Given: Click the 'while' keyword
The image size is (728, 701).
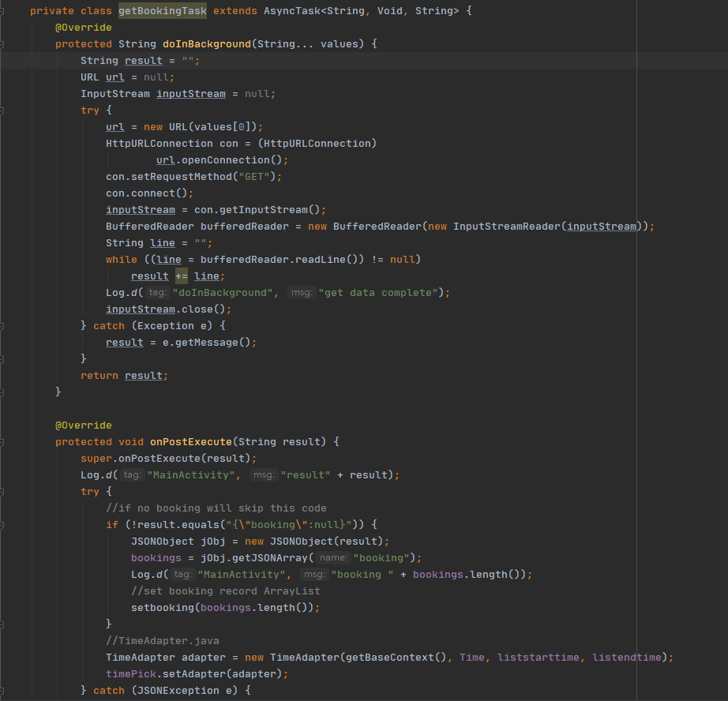Looking at the screenshot, I should [x=121, y=260].
